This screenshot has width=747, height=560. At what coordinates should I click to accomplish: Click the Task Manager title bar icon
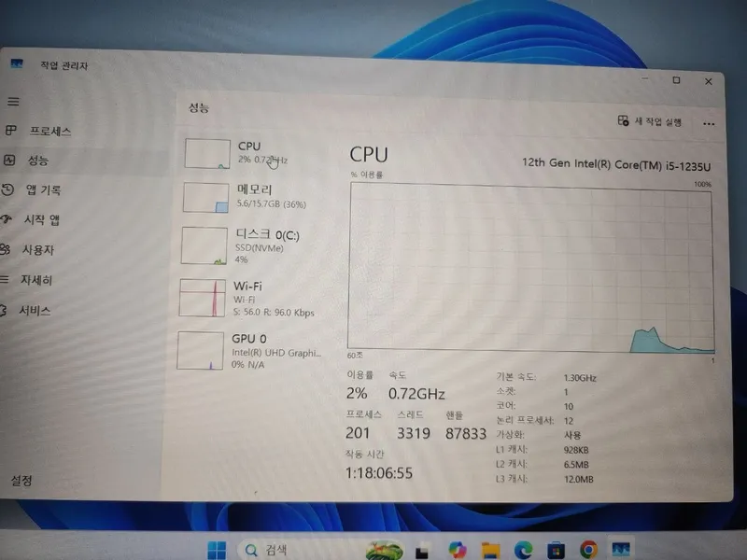click(17, 63)
